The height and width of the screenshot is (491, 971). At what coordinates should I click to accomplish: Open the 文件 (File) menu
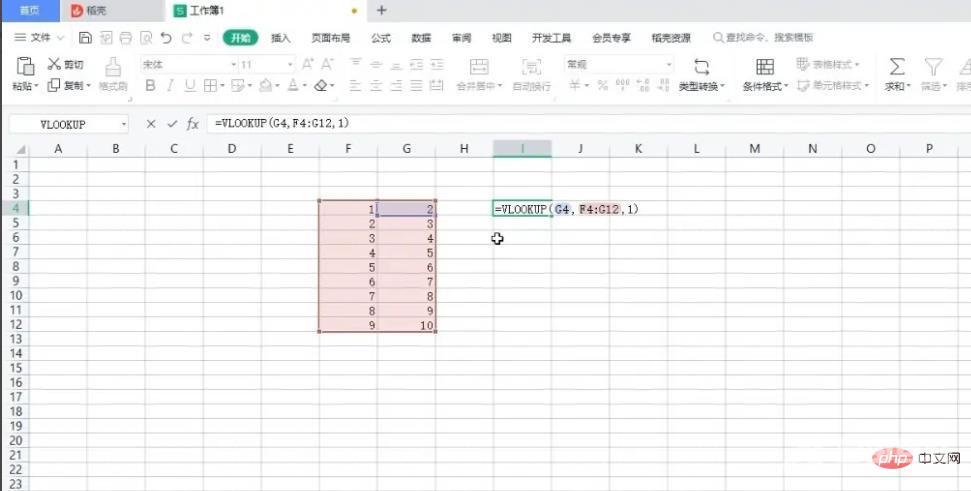click(40, 38)
